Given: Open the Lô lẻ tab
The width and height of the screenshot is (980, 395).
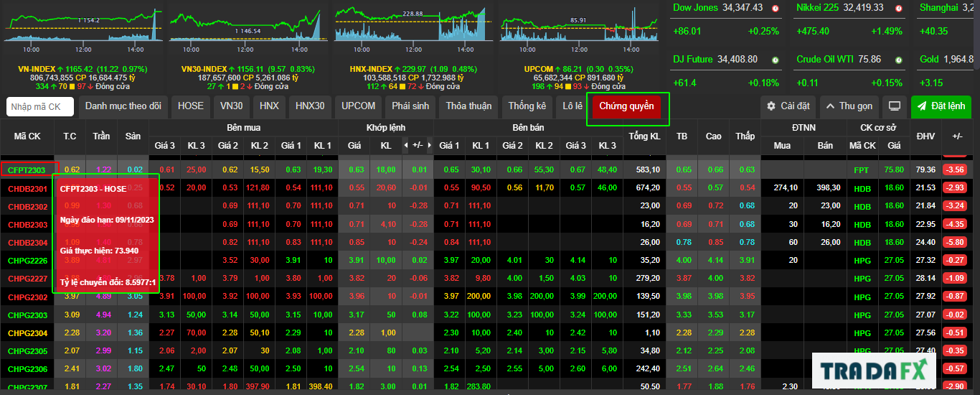Looking at the screenshot, I should 573,106.
